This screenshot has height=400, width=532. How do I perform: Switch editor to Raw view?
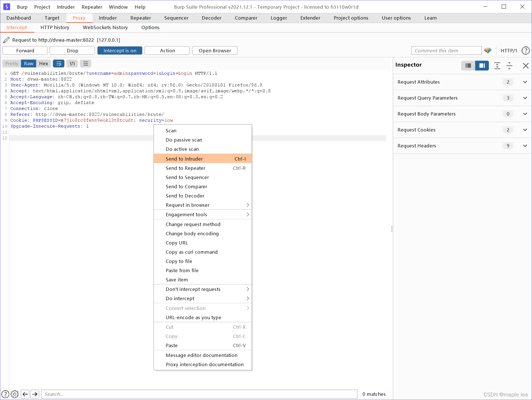coord(29,63)
